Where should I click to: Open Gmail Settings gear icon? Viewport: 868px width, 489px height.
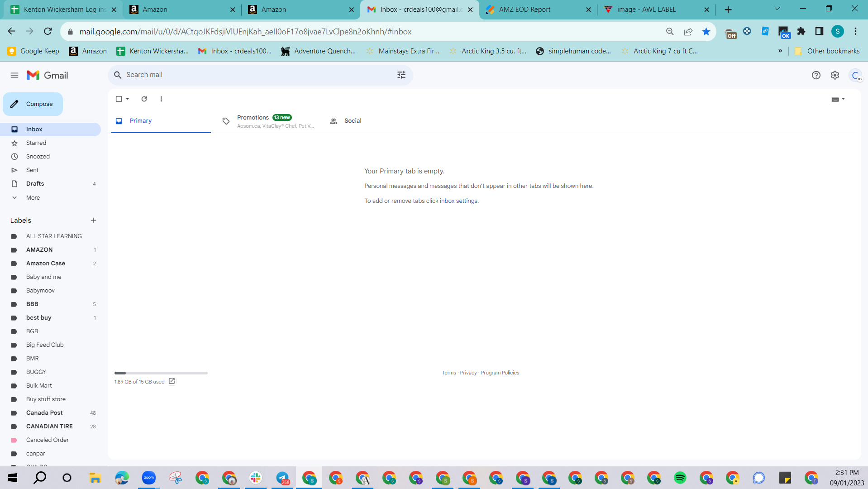point(835,75)
